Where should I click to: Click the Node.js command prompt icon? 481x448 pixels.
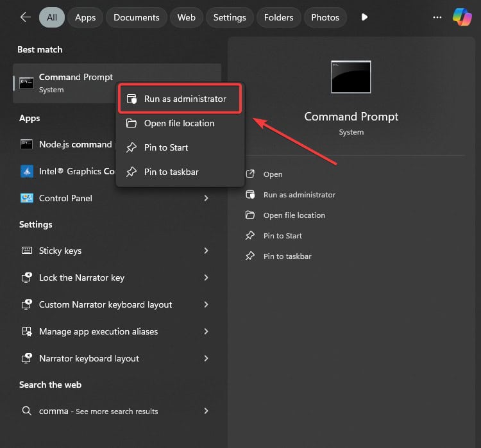[x=27, y=144]
